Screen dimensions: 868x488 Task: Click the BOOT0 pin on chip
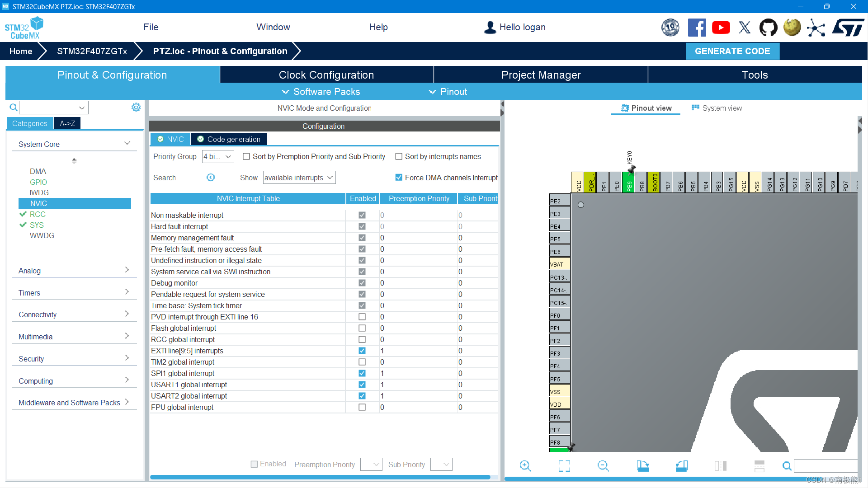[654, 182]
